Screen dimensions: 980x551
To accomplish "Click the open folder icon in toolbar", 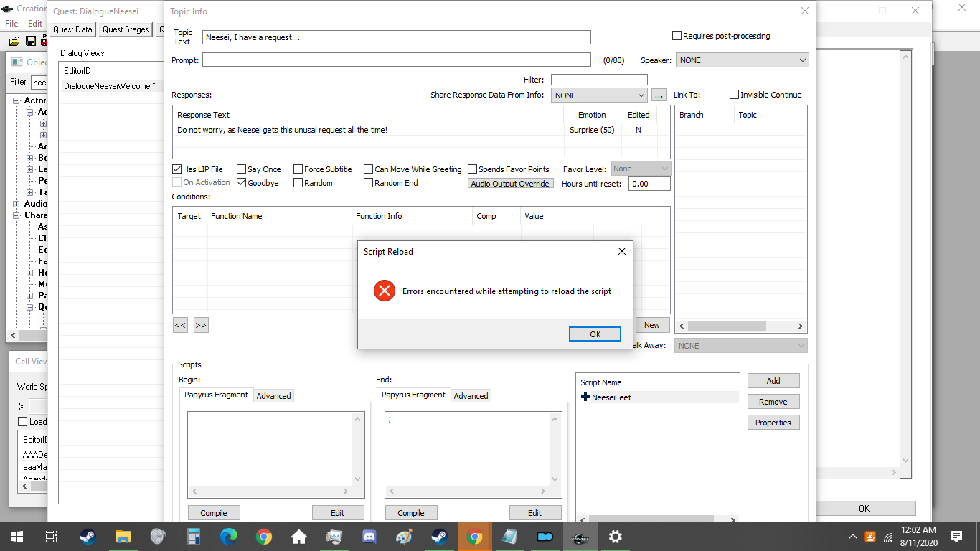I will (x=14, y=42).
